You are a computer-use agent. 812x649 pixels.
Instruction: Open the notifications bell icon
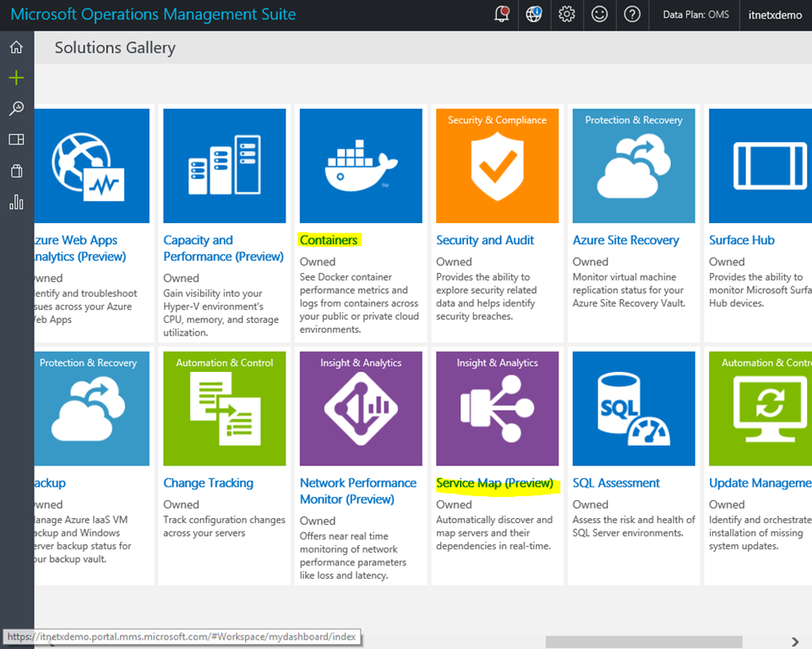[502, 14]
